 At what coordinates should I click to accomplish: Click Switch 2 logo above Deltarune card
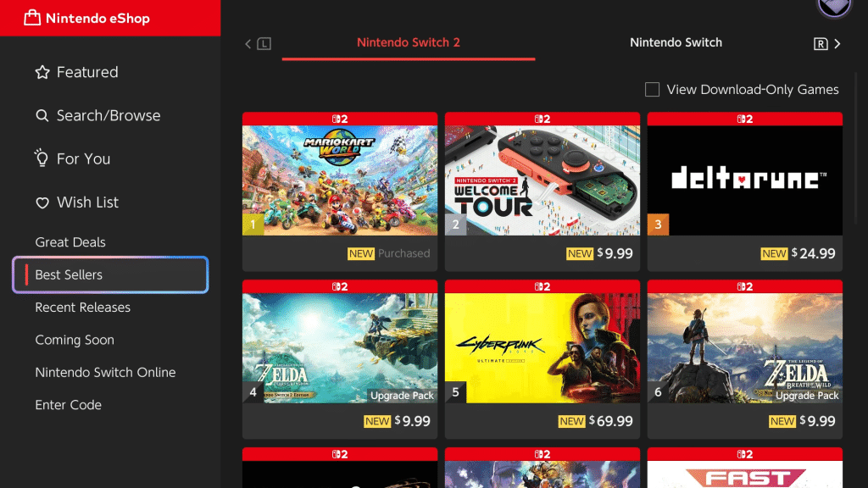point(744,119)
